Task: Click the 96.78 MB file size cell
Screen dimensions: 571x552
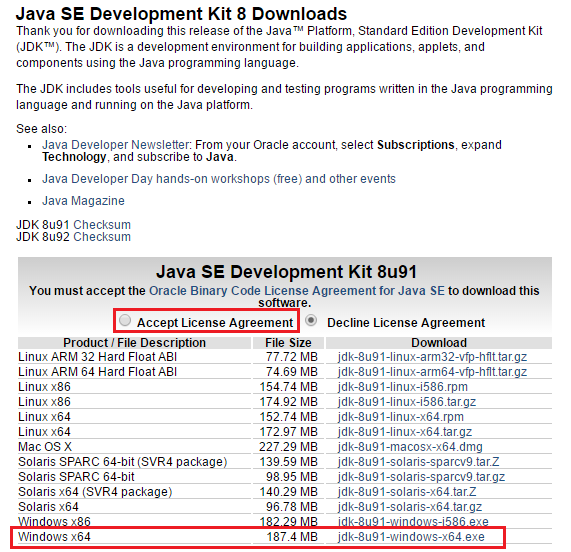Action: tap(288, 507)
